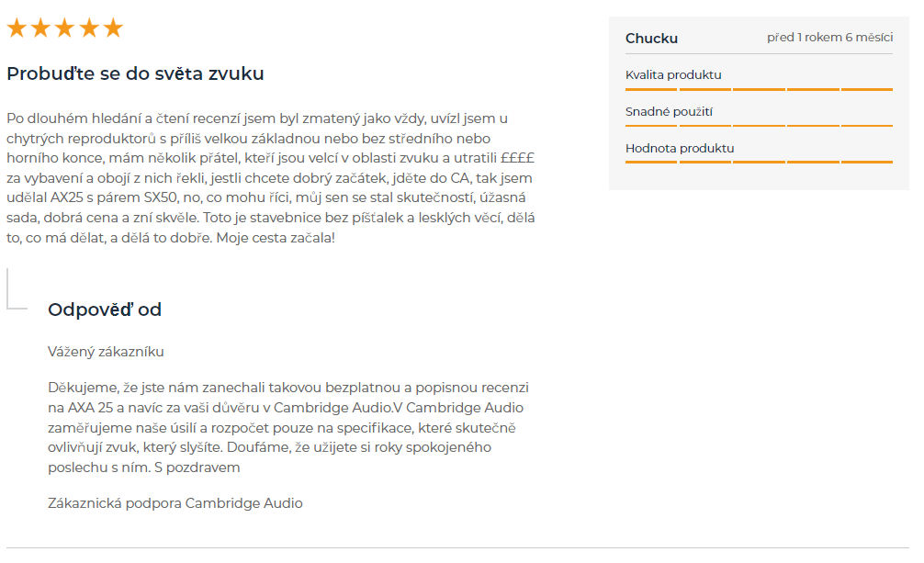Click the Kvalita produktu label
This screenshot has height=563, width=924.
tap(673, 75)
